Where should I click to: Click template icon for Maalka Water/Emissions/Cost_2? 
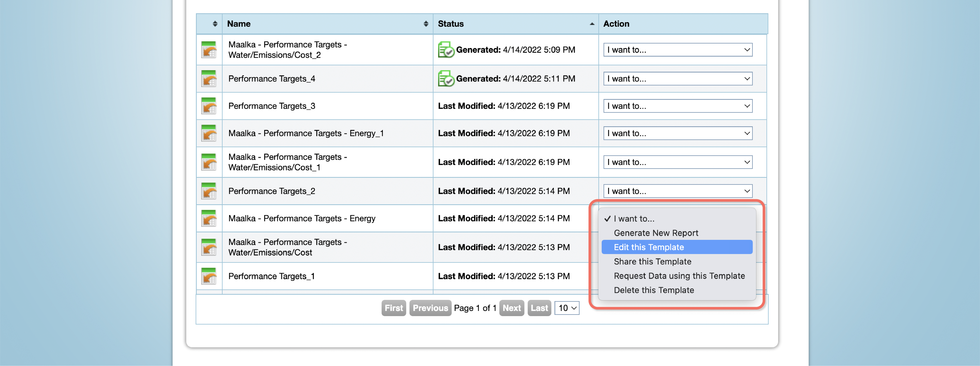(209, 50)
